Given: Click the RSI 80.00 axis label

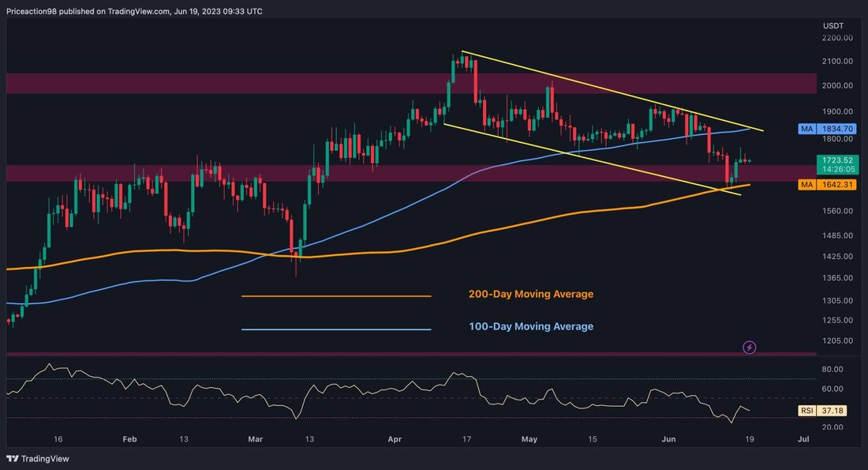Looking at the screenshot, I should pyautogui.click(x=832, y=369).
